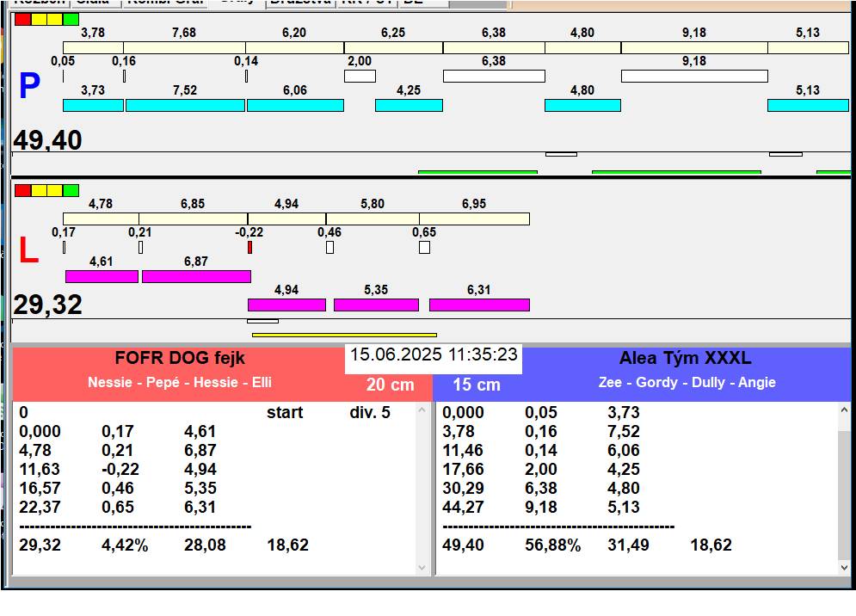Click the red start light in lane L
This screenshot has height=616, width=856.
click(23, 190)
